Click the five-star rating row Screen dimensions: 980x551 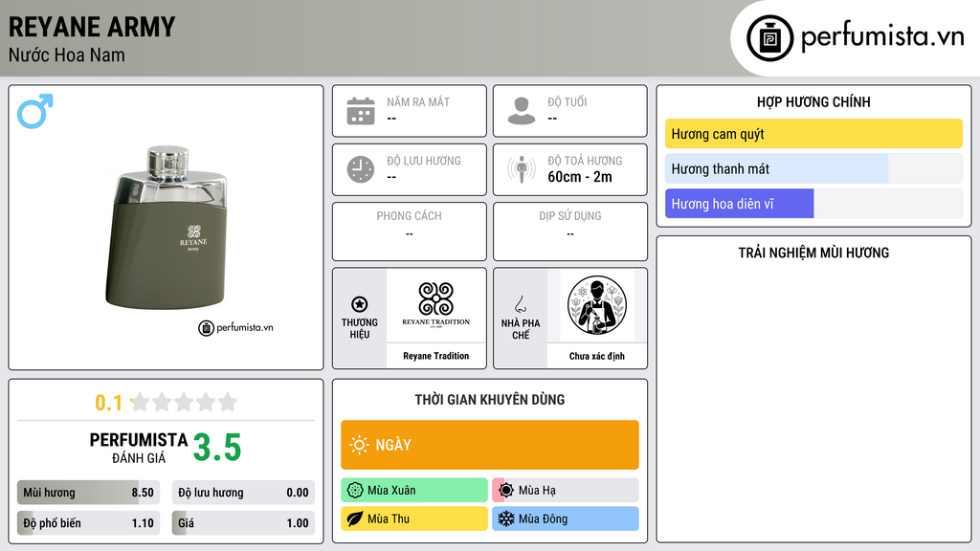[184, 402]
